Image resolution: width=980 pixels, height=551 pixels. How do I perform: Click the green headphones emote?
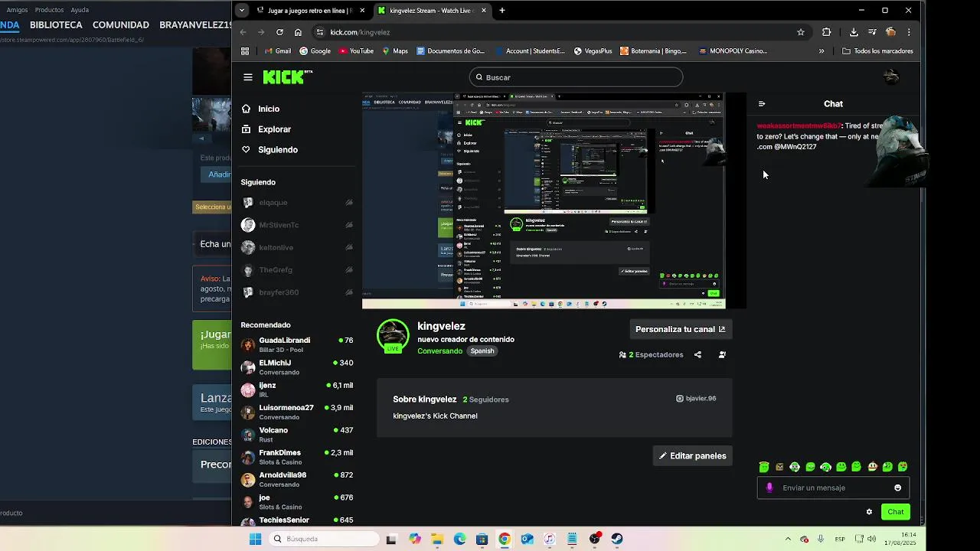click(x=825, y=467)
